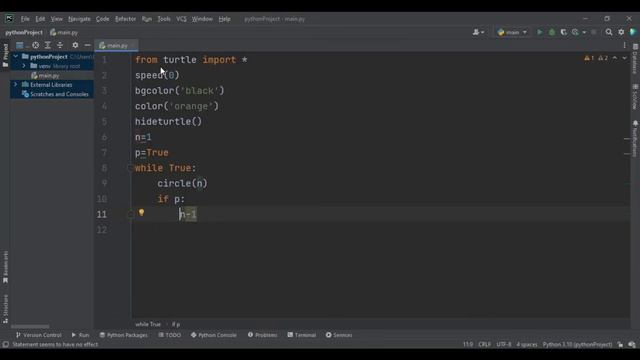
Task: Click pythonProject breadcrumb in navigation bar
Action: 24,32
